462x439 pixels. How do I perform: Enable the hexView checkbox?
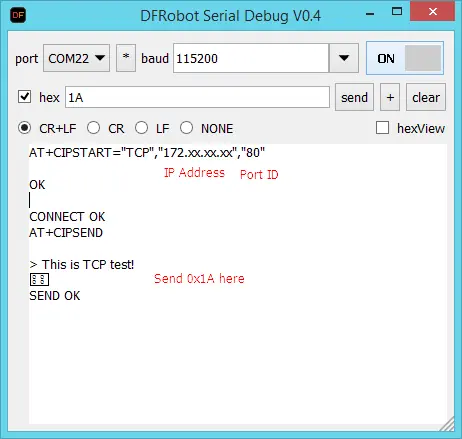tap(382, 128)
